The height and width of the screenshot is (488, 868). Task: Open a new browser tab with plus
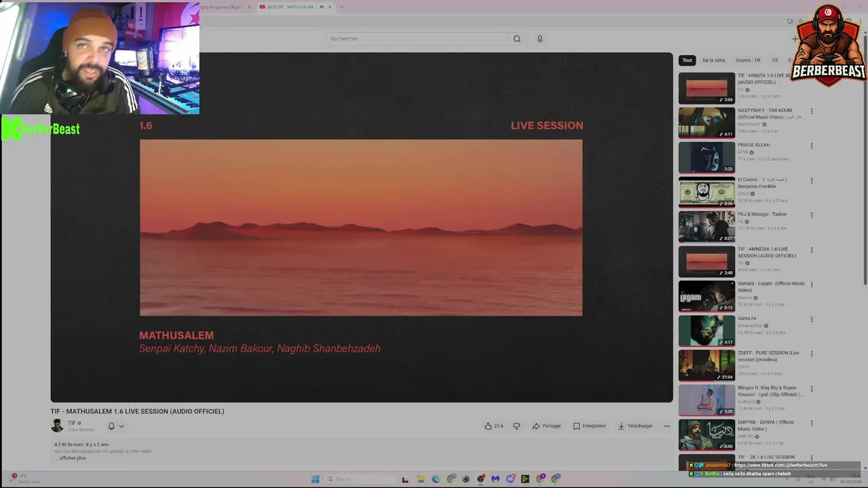[x=341, y=7]
